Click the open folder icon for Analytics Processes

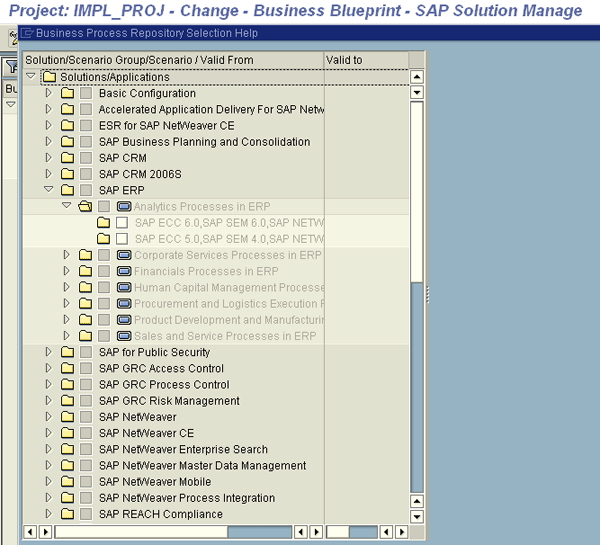tap(85, 206)
